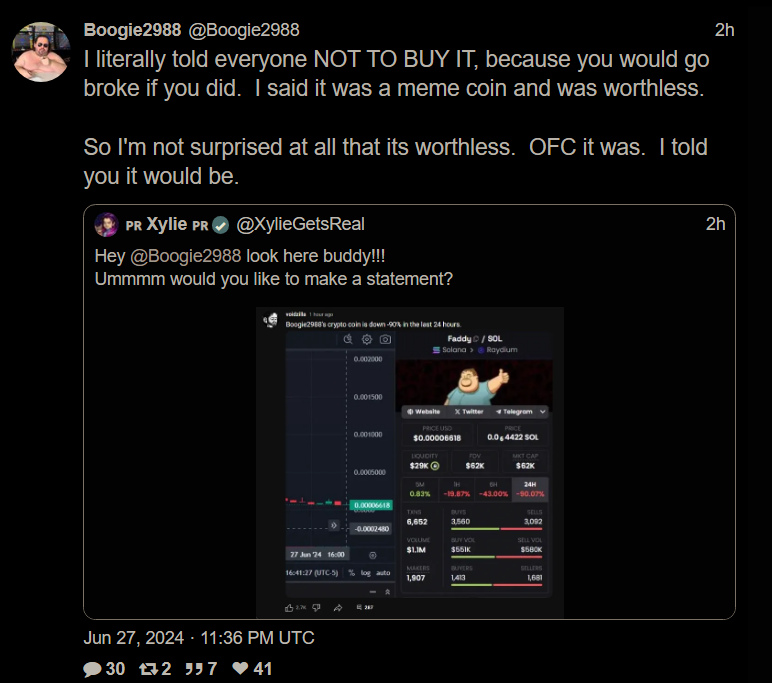Click the thumbs-up icon below the chart
The image size is (772, 683).
(289, 608)
